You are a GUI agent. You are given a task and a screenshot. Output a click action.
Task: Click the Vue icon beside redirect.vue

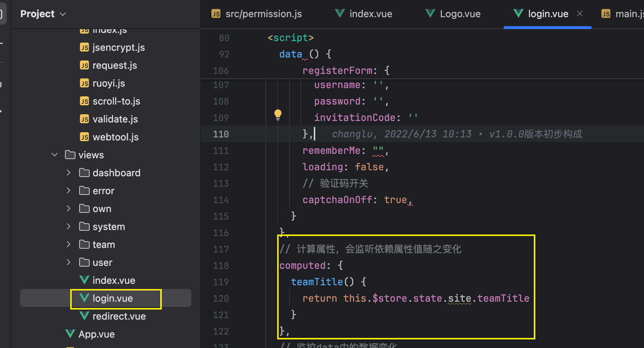(x=84, y=316)
